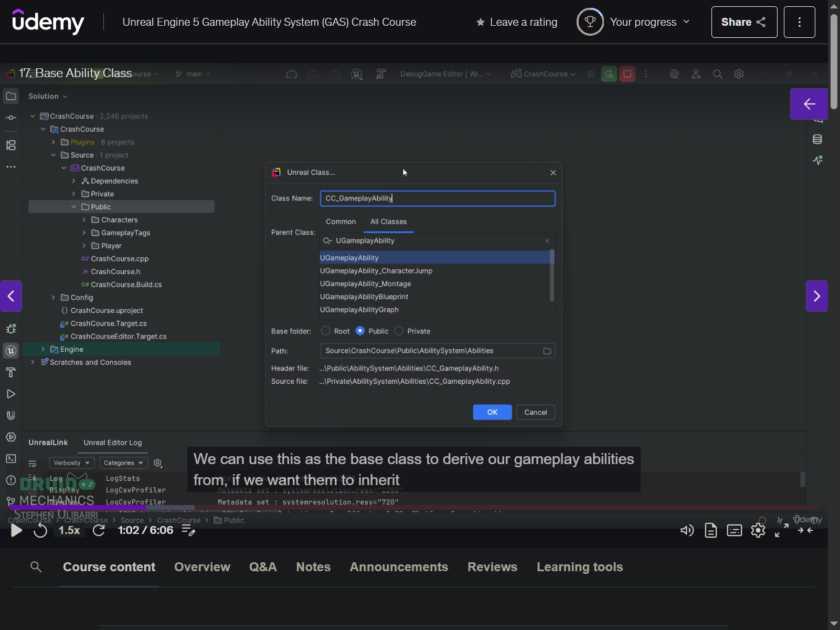Select UGameplayAbility_Montage in class list
The image size is (840, 630).
[366, 284]
